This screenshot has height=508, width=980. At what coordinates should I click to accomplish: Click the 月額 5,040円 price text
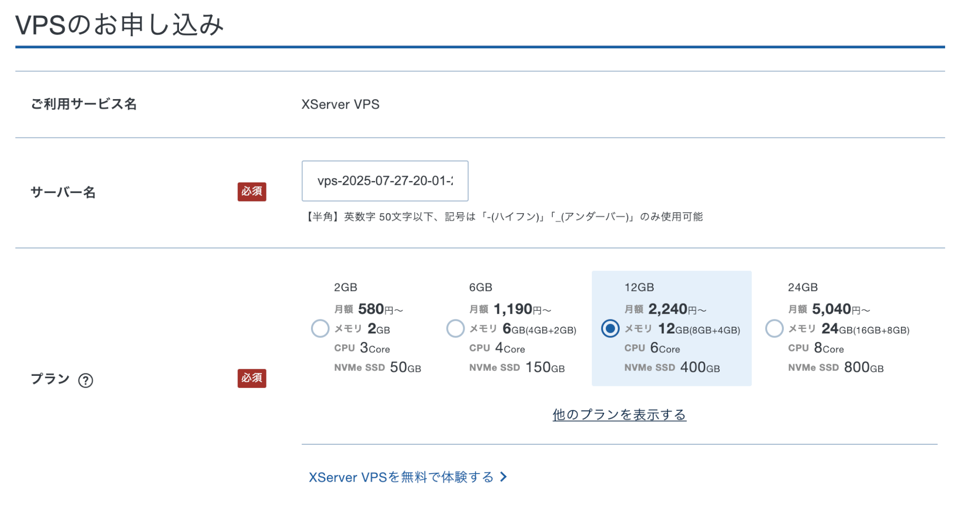[829, 309]
